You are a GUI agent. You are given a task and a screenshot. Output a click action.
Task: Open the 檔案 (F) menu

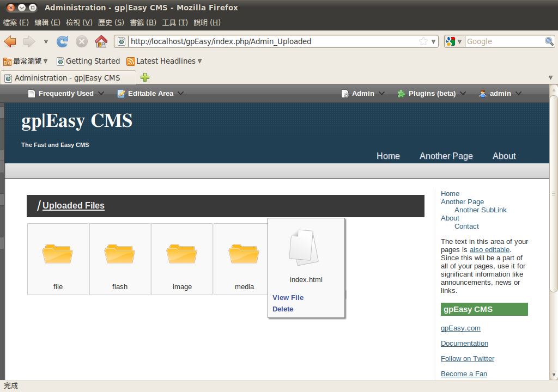pyautogui.click(x=16, y=22)
